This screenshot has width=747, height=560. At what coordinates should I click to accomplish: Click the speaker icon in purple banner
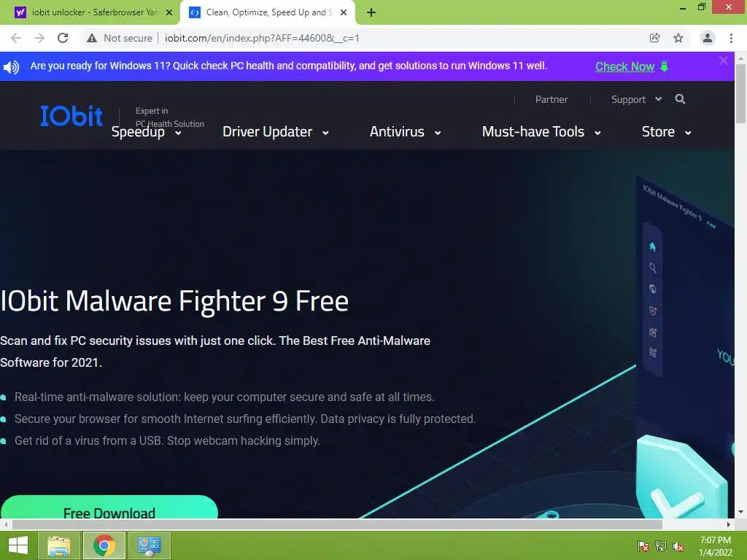click(12, 67)
